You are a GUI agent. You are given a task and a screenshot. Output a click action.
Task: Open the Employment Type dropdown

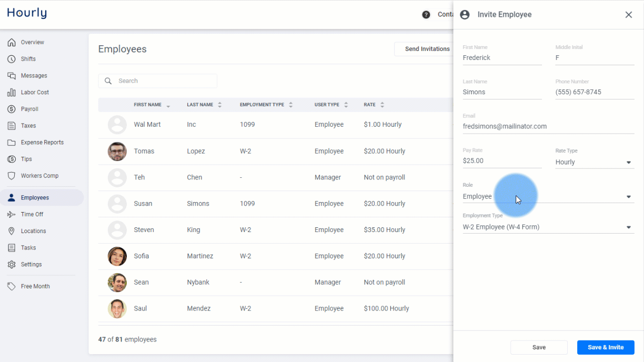tap(548, 227)
